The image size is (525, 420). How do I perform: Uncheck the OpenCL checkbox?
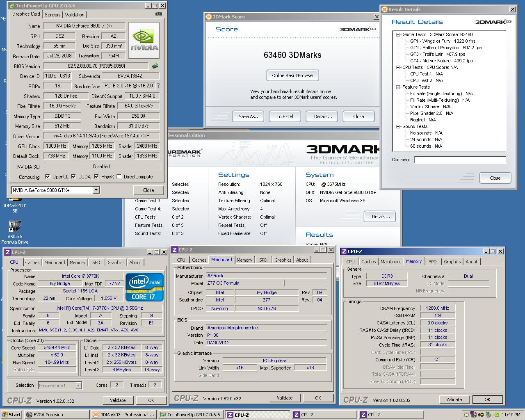click(48, 177)
